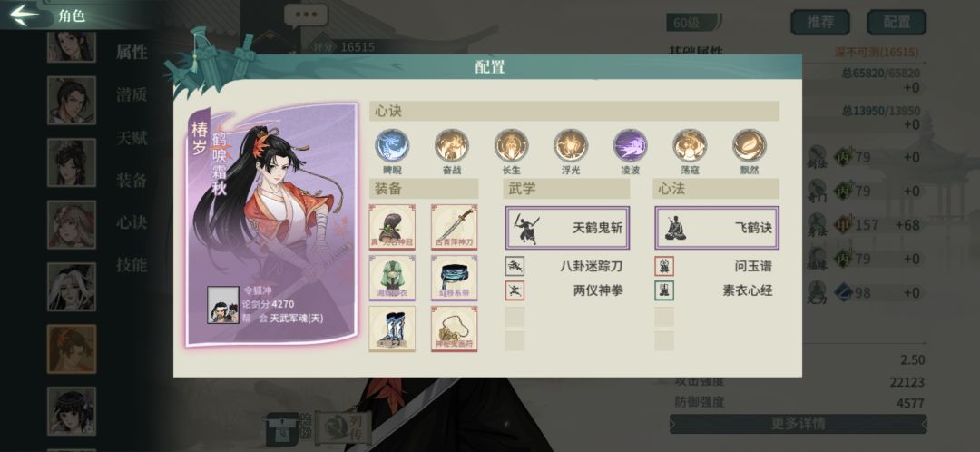Image resolution: width=980 pixels, height=452 pixels.
Task: Go back using the arrow icon
Action: 24,15
